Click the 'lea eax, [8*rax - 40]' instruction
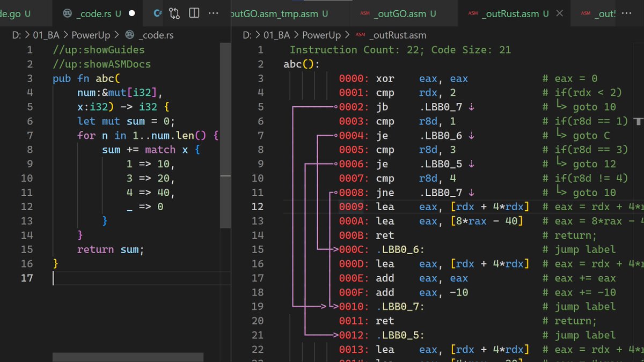Viewport: 644px width, 362px height. tap(450, 221)
